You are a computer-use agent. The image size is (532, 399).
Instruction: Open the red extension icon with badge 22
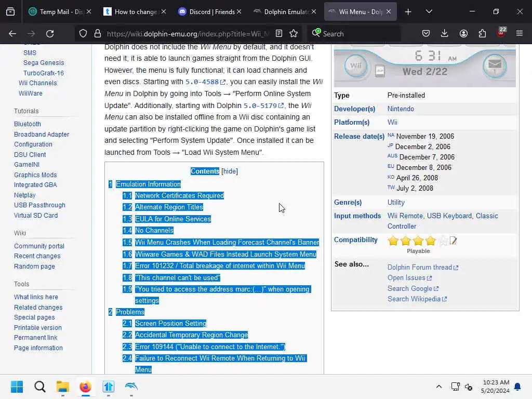click(x=501, y=32)
